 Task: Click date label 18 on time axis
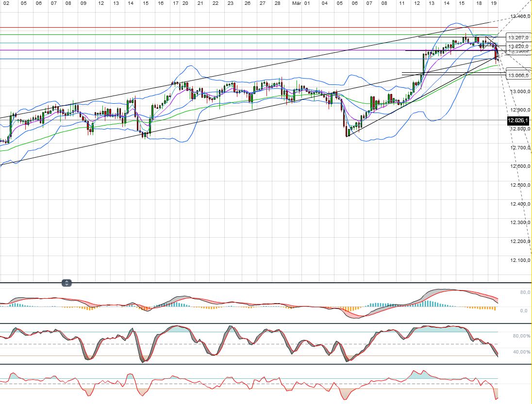pyautogui.click(x=479, y=3)
